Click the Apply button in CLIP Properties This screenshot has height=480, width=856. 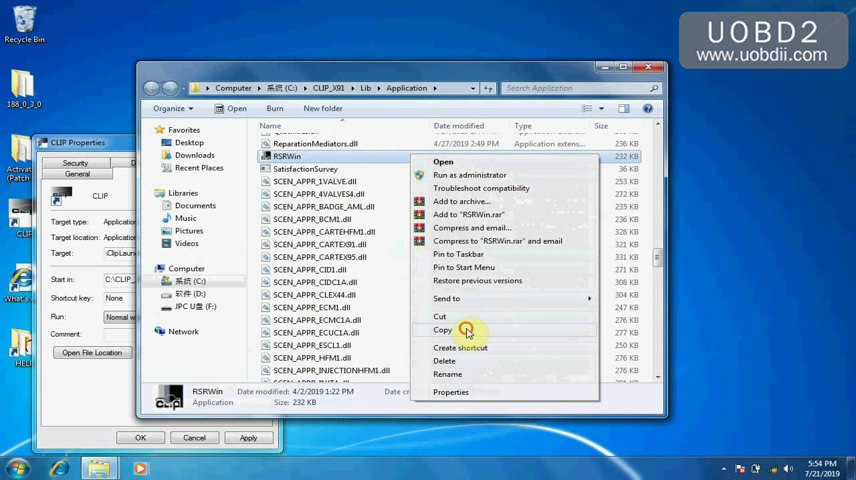point(248,437)
